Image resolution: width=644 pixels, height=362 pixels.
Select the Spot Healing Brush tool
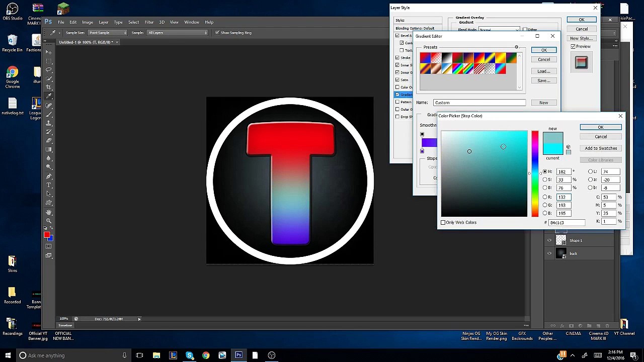point(49,106)
